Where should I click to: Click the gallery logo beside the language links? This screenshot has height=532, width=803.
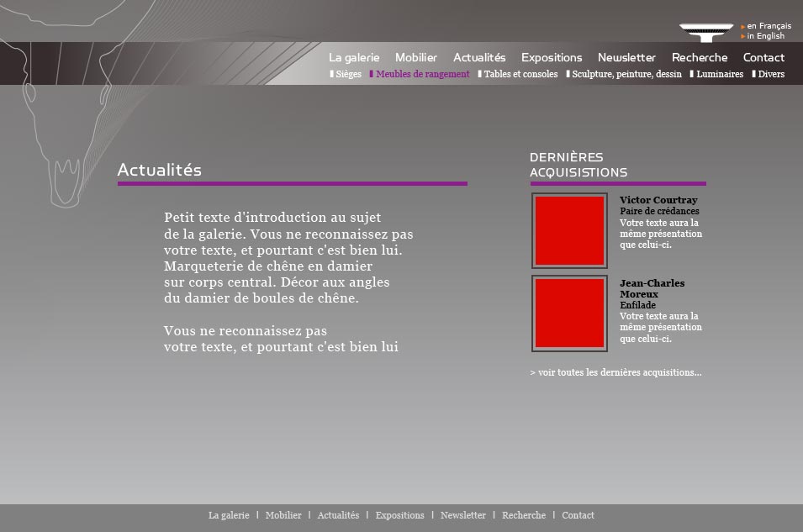point(706,33)
